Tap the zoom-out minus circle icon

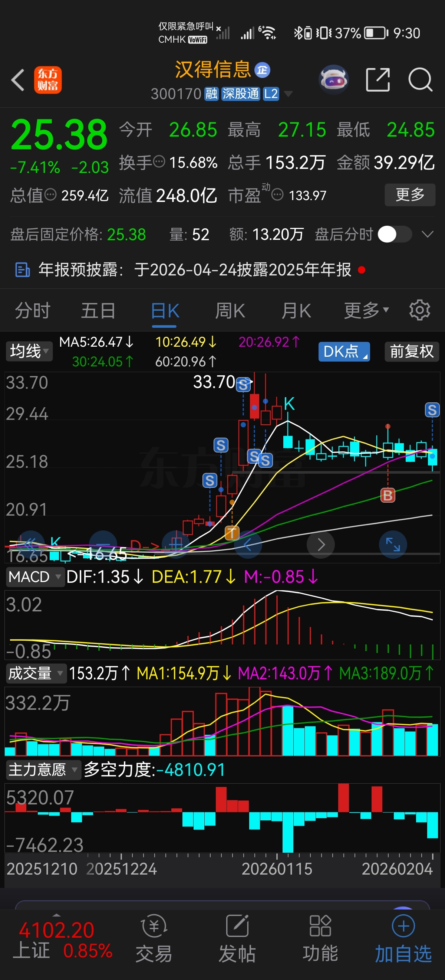click(103, 545)
